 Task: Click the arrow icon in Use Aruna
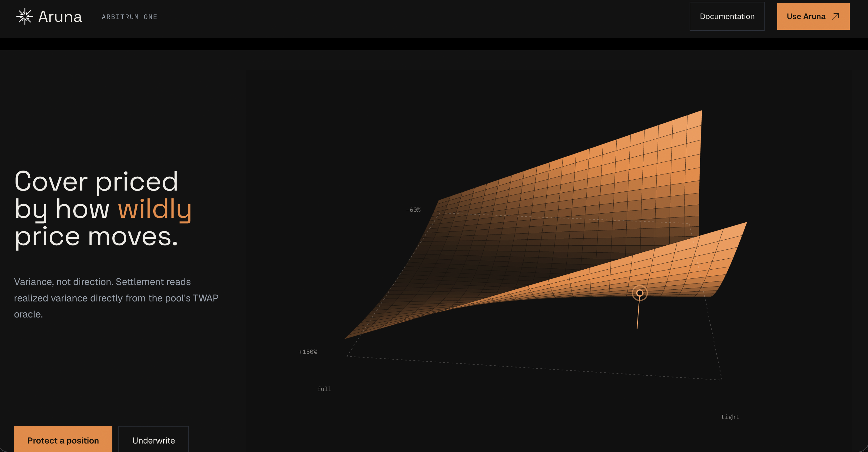[835, 16]
